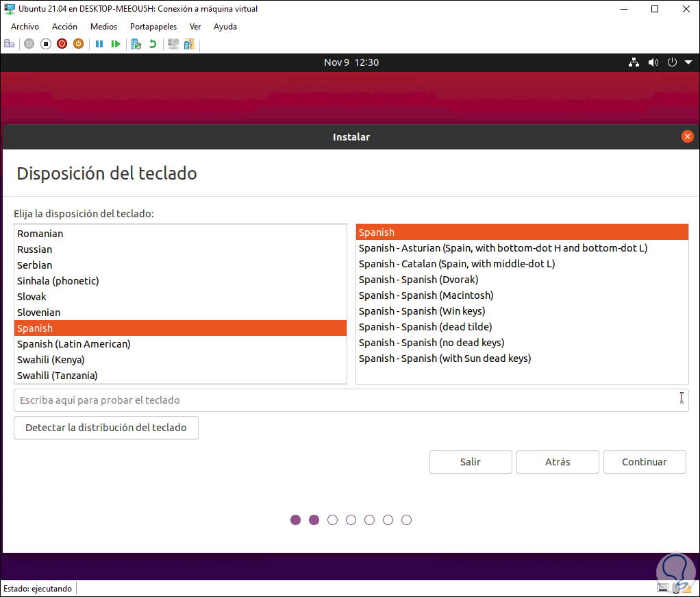Open the clock Nov 9 12:30

coord(351,62)
